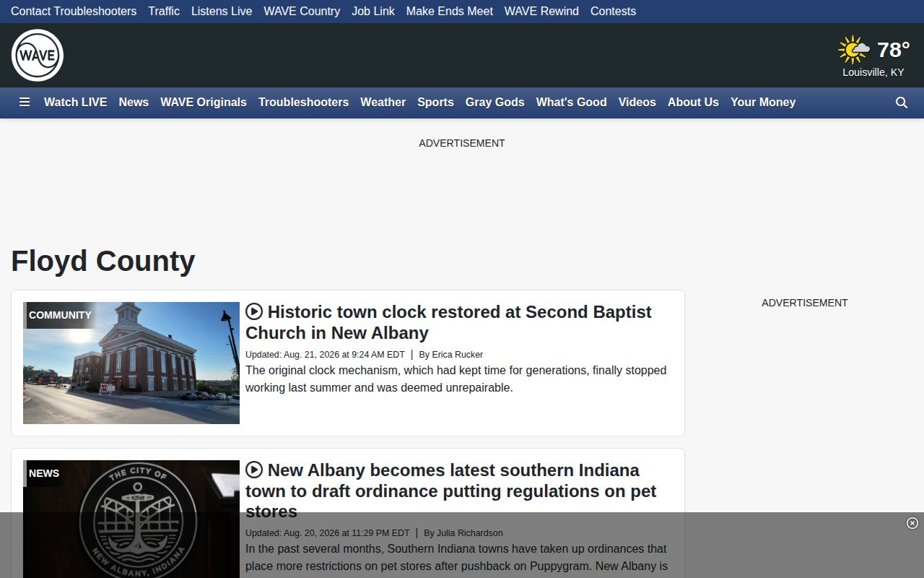
Task: Open Contact Troubleshooters link
Action: tap(74, 11)
